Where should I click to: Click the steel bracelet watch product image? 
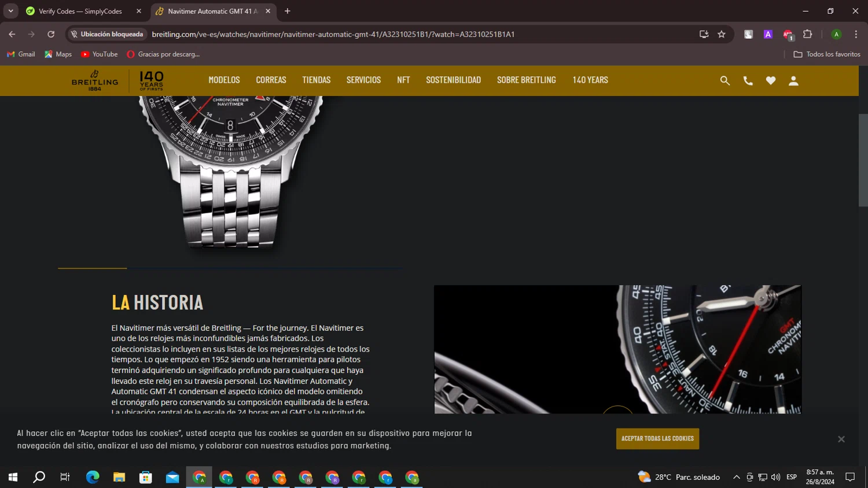(231, 172)
